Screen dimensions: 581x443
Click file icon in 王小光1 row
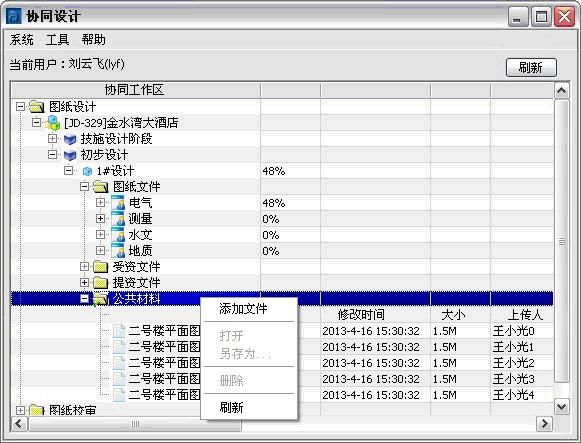(119, 347)
